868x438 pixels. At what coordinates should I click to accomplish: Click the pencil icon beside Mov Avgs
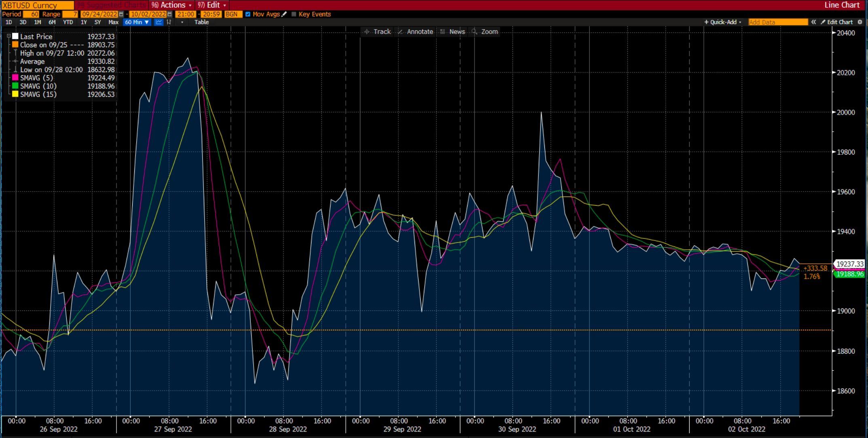click(284, 14)
